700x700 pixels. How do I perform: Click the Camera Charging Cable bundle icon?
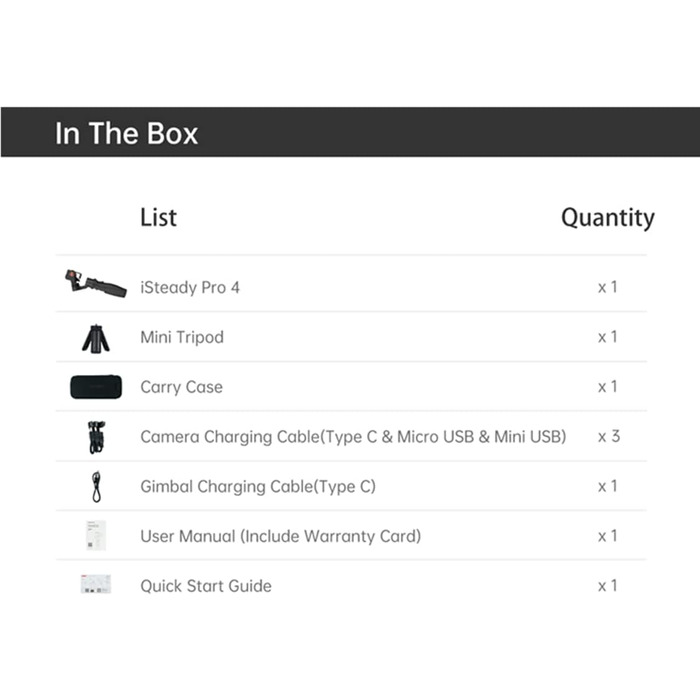click(96, 437)
